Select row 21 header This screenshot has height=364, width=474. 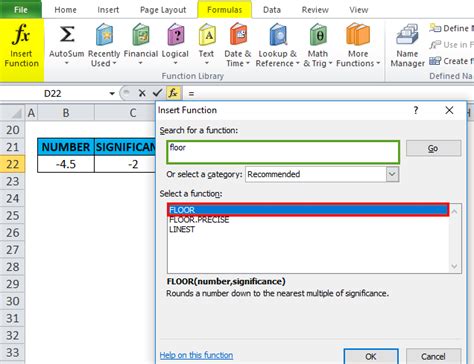click(12, 147)
